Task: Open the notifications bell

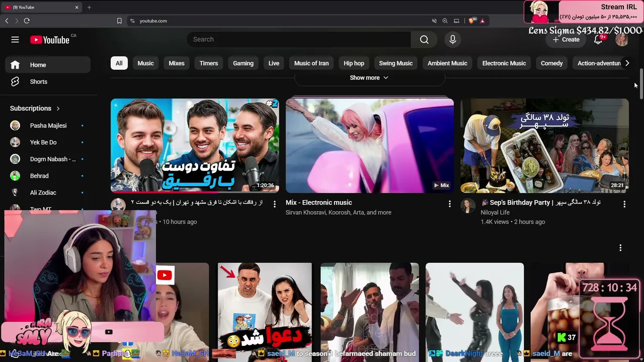Action: pyautogui.click(x=598, y=40)
